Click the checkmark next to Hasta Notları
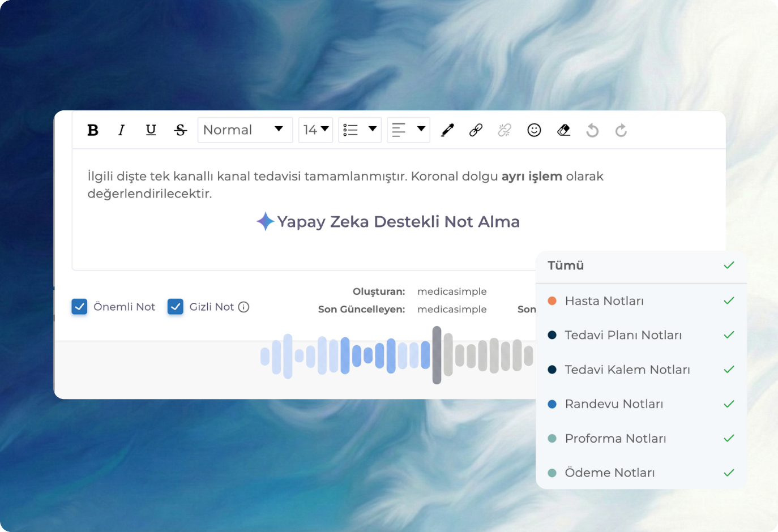778x532 pixels. pos(729,301)
